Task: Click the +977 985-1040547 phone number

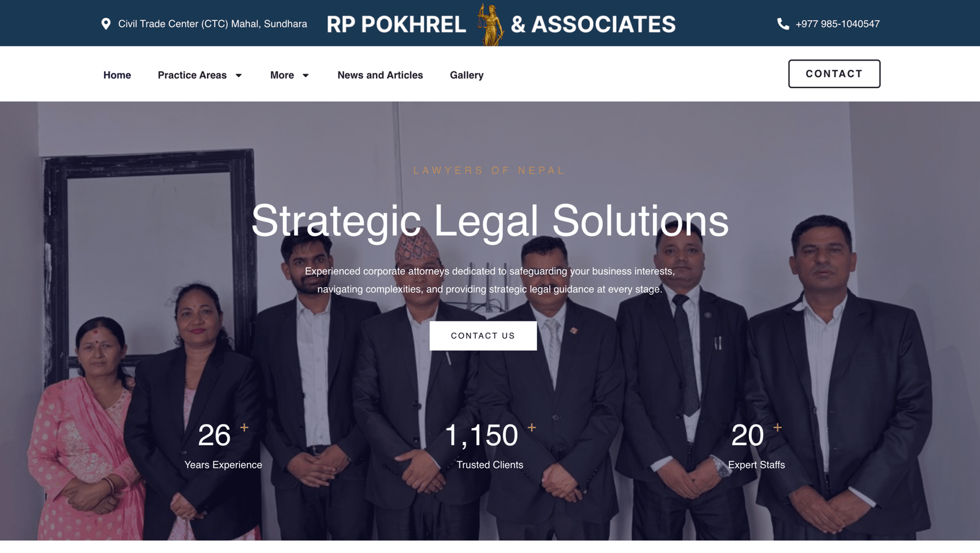Action: 837,24
